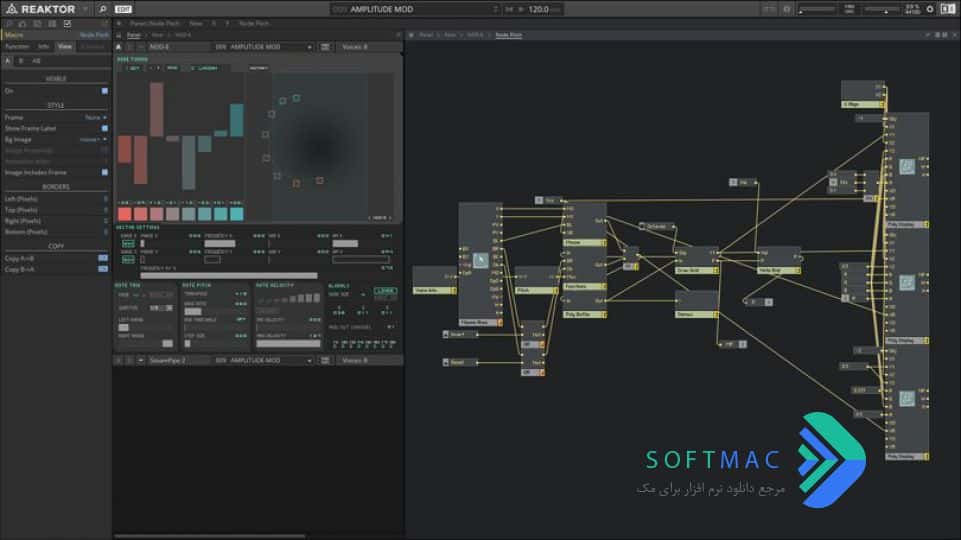Click Panel in the left breadcrumb
Screen dimensions: 961x540
click(134, 35)
